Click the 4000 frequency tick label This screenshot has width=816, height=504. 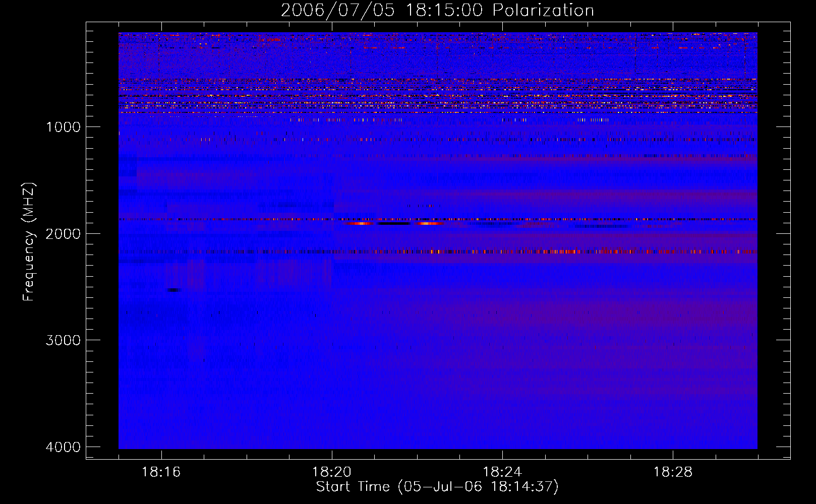[63, 447]
